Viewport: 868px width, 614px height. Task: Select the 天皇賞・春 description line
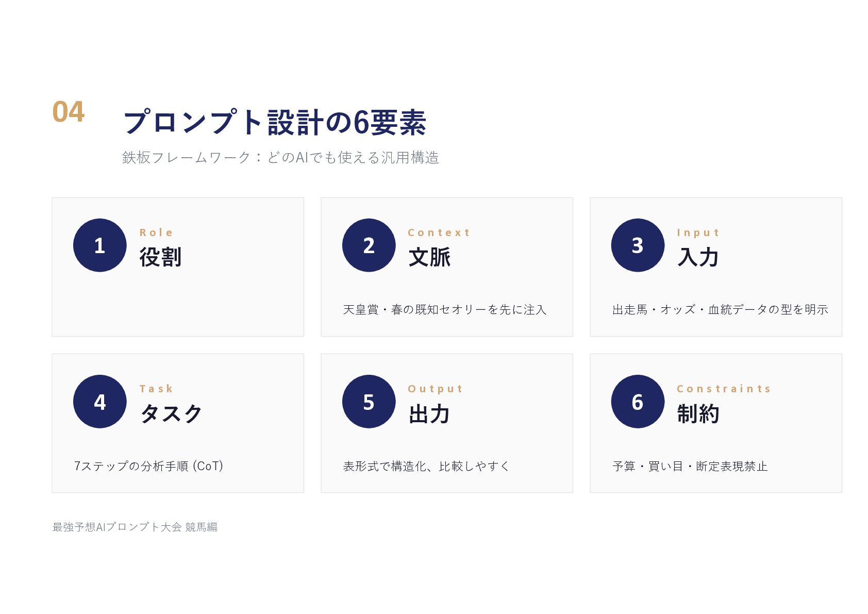point(445,309)
